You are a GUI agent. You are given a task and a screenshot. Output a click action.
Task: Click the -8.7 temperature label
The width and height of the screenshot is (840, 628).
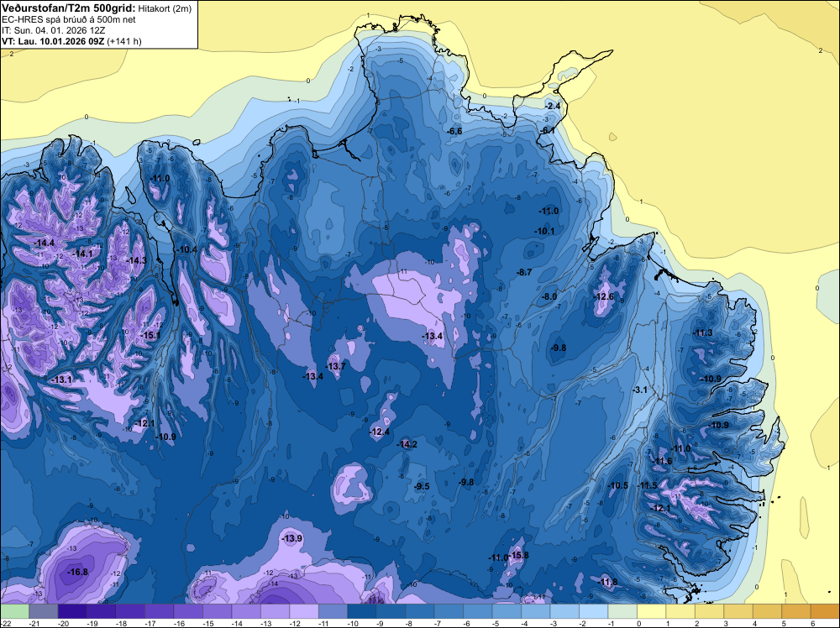point(524,273)
